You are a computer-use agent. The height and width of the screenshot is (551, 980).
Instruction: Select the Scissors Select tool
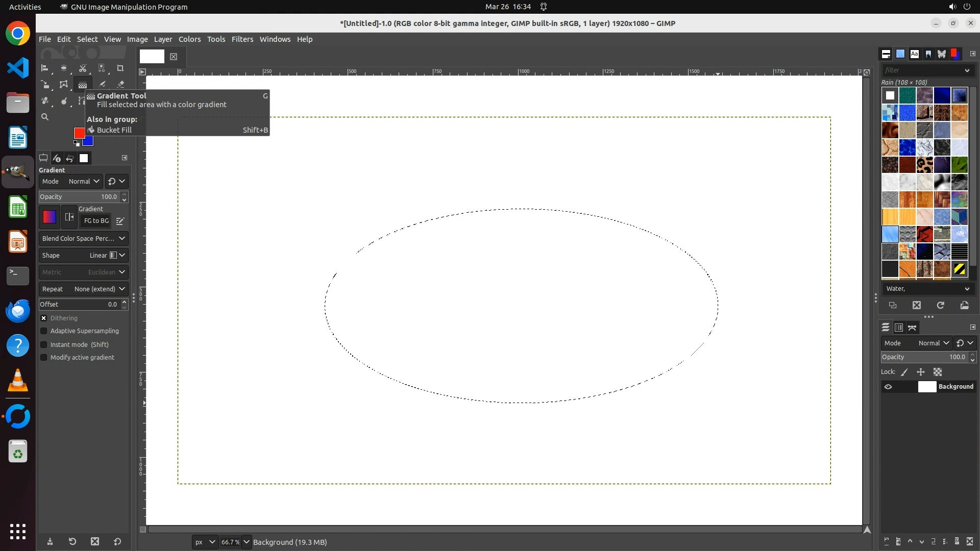pyautogui.click(x=83, y=68)
